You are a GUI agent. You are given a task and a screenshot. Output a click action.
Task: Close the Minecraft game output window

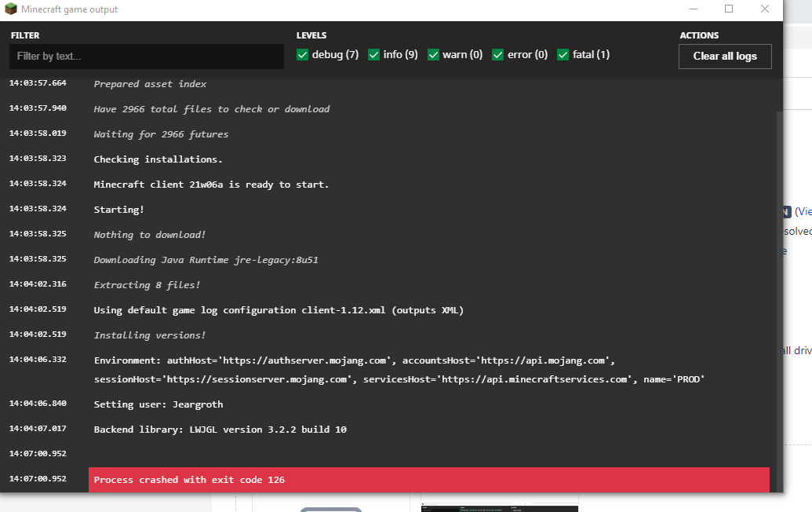coord(764,9)
